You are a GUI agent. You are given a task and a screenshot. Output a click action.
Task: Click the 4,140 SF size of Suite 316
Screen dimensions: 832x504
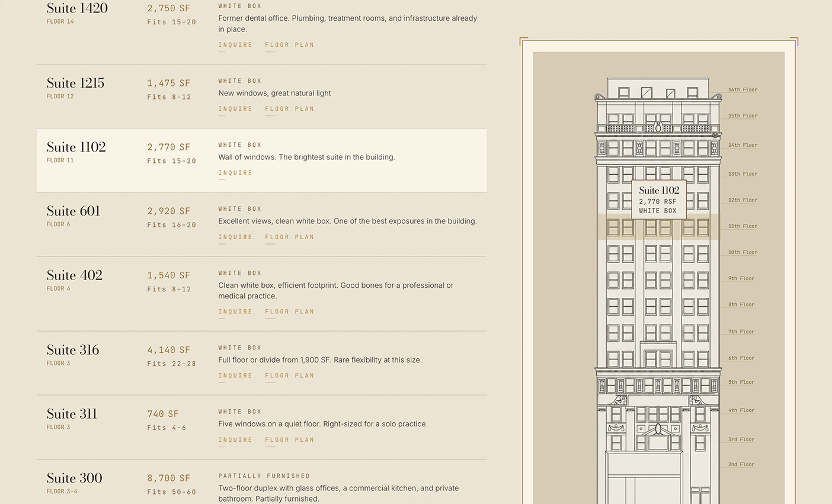169,351
